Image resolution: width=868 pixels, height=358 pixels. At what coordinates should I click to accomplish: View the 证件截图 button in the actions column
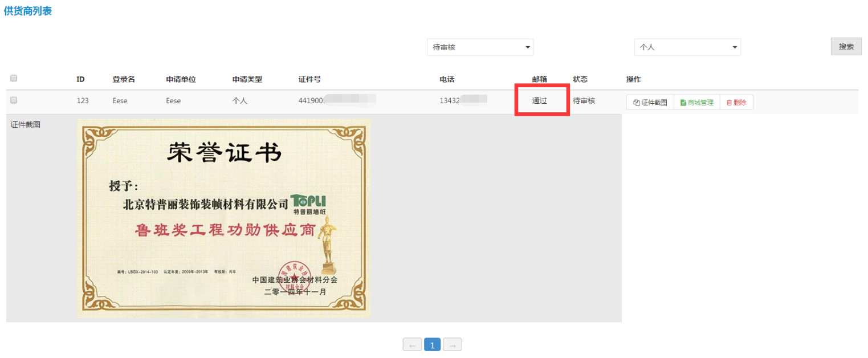(x=650, y=103)
